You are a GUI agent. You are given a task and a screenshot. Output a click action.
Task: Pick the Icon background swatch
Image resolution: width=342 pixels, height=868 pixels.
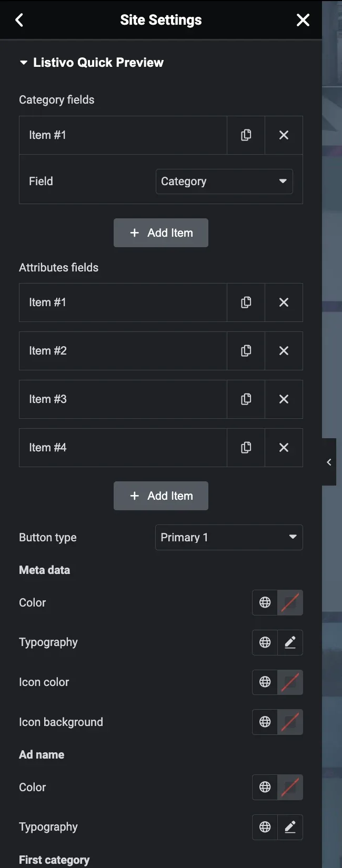click(x=290, y=722)
